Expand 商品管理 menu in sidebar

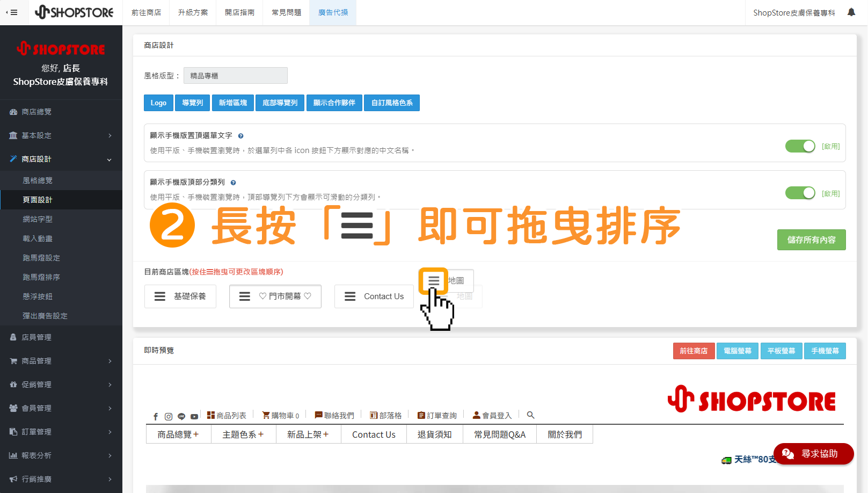tap(61, 361)
